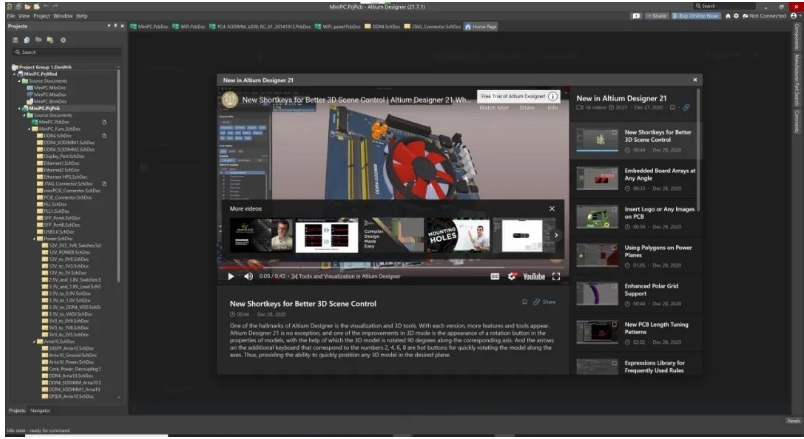Click the undo arrow in title bar
This screenshot has height=439, width=804.
point(46,6)
